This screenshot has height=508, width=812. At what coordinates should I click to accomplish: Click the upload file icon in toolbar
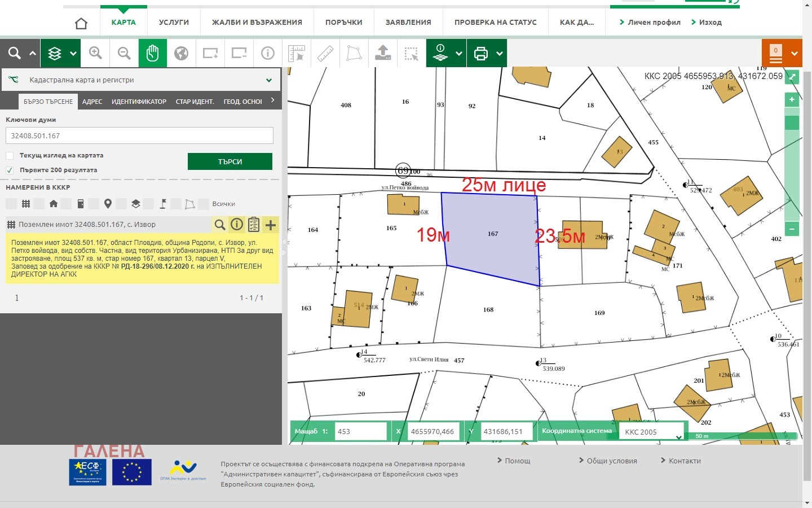(x=383, y=54)
